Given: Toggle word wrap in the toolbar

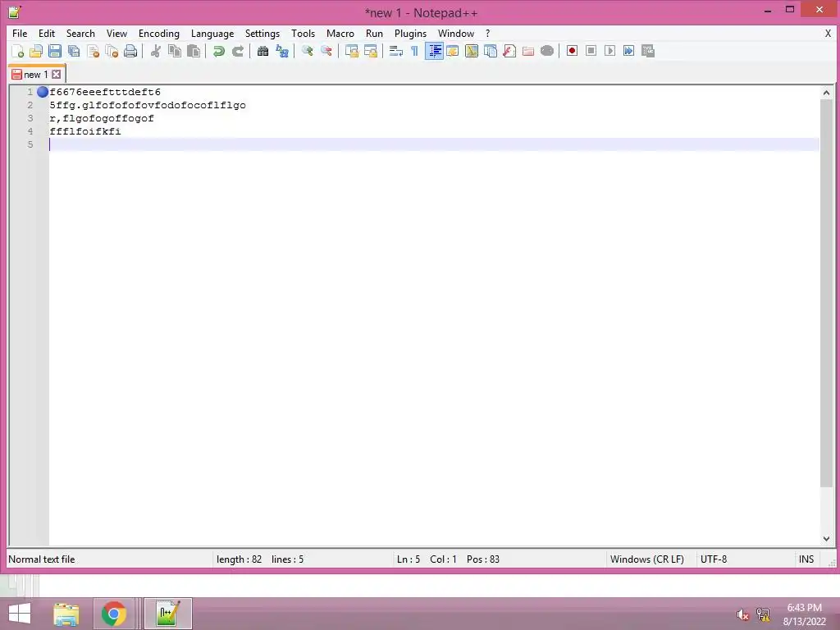Looking at the screenshot, I should pos(396,51).
